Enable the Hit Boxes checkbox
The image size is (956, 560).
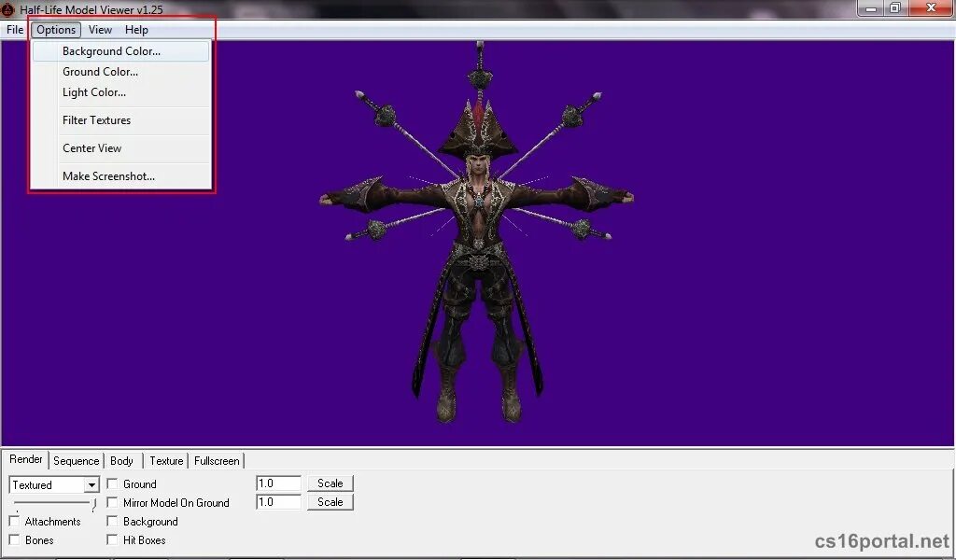(x=112, y=539)
